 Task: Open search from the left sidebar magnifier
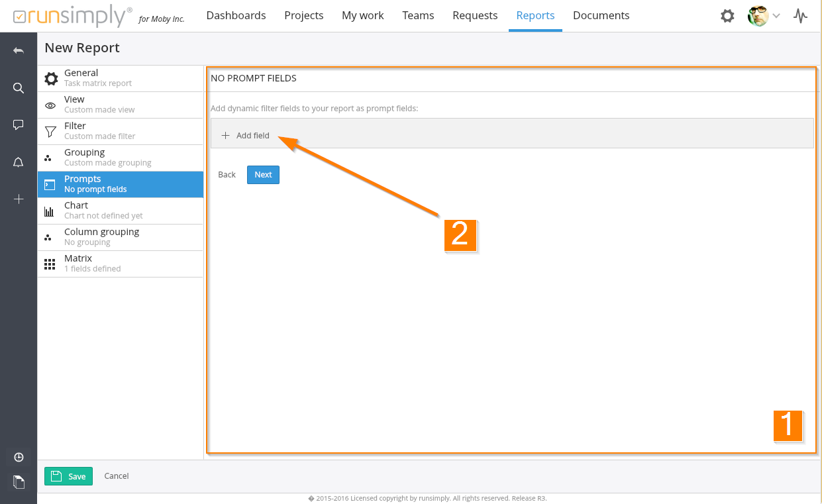click(19, 88)
